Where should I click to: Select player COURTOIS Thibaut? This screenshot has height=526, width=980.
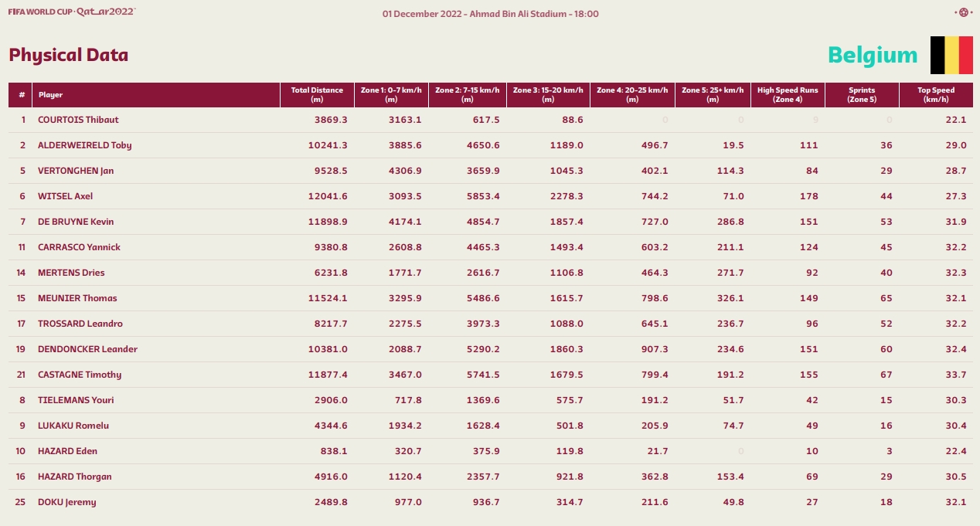(x=78, y=120)
